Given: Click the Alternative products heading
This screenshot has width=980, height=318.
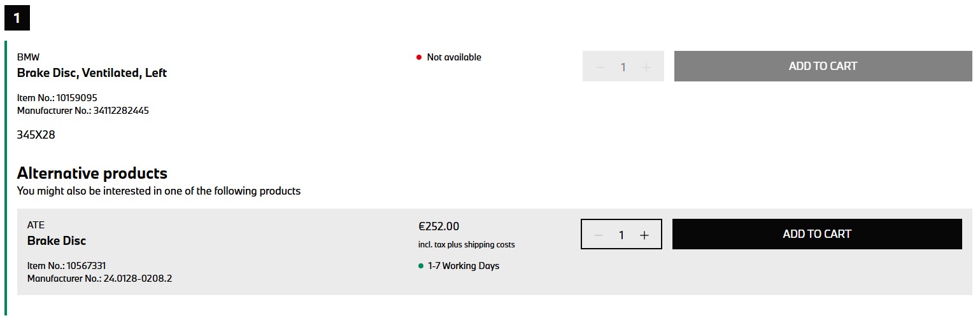Looking at the screenshot, I should [x=92, y=173].
